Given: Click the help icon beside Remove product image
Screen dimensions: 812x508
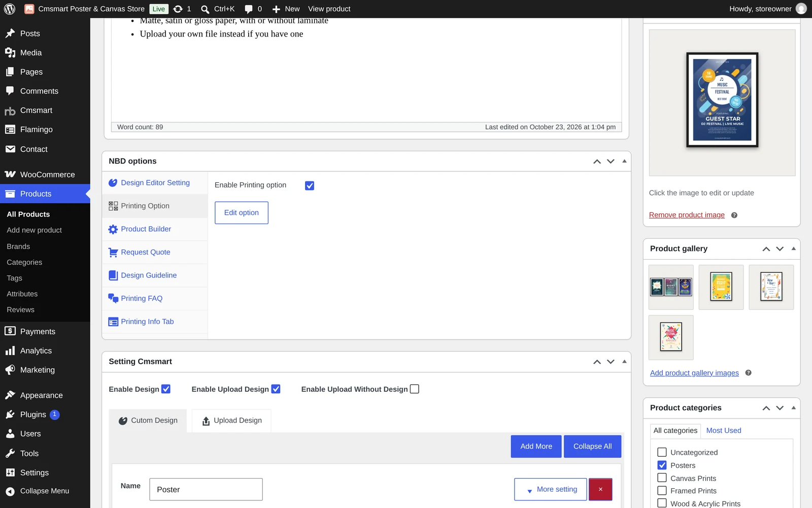Looking at the screenshot, I should click(x=734, y=215).
